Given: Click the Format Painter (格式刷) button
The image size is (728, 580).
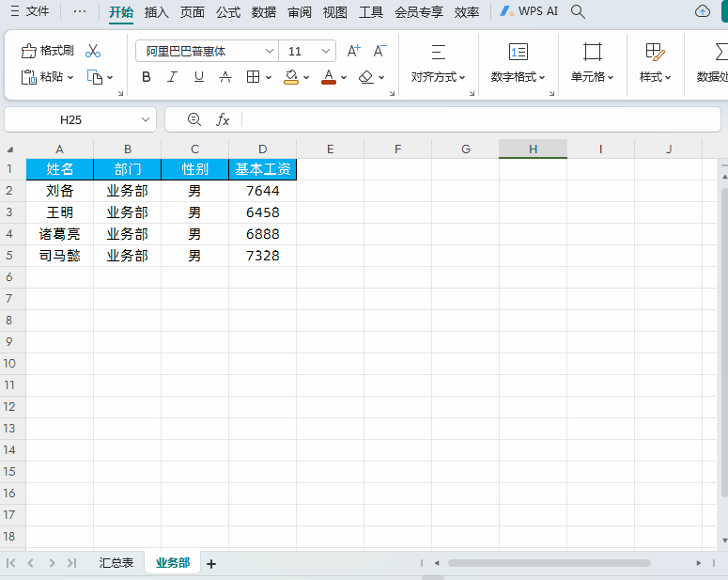Looking at the screenshot, I should (47, 51).
